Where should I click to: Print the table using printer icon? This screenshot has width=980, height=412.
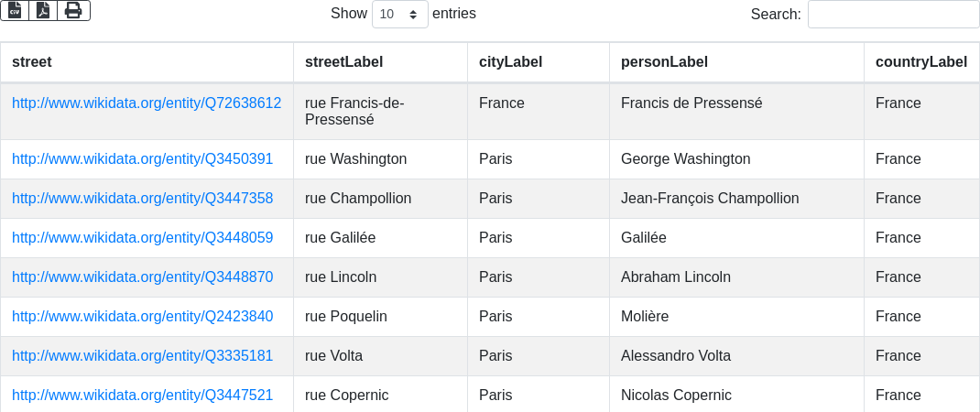point(73,10)
